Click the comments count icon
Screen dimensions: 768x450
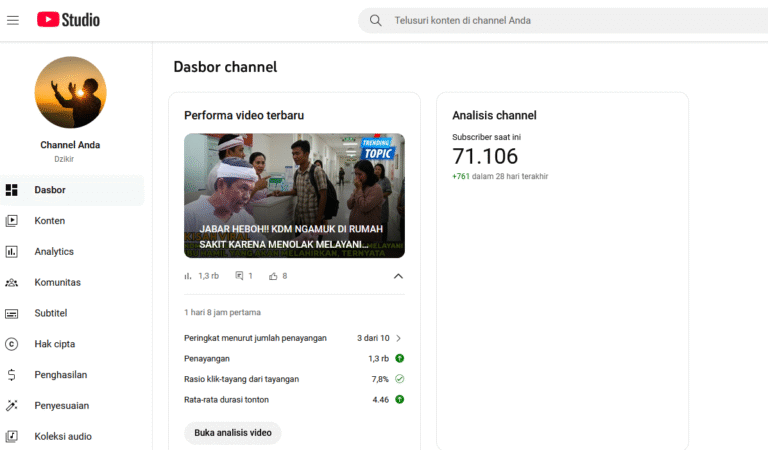(239, 276)
